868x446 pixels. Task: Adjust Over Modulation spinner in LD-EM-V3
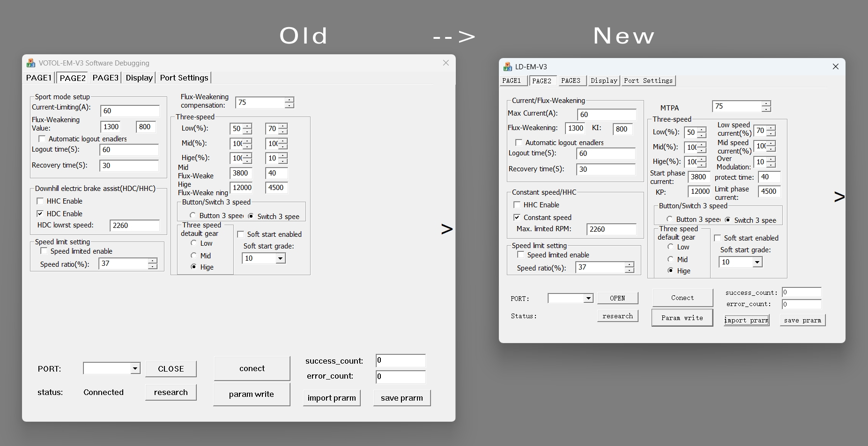click(771, 162)
